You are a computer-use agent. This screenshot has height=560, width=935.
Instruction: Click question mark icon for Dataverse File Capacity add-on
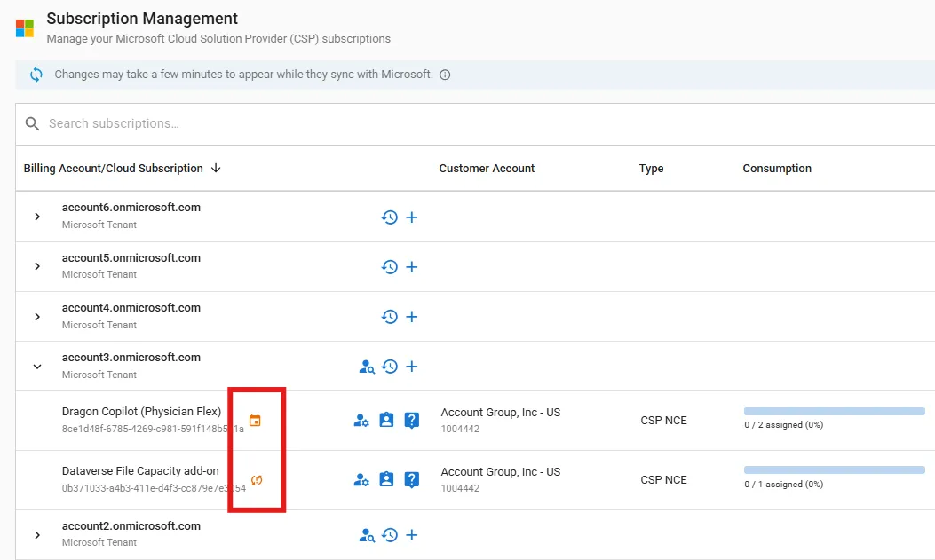411,479
